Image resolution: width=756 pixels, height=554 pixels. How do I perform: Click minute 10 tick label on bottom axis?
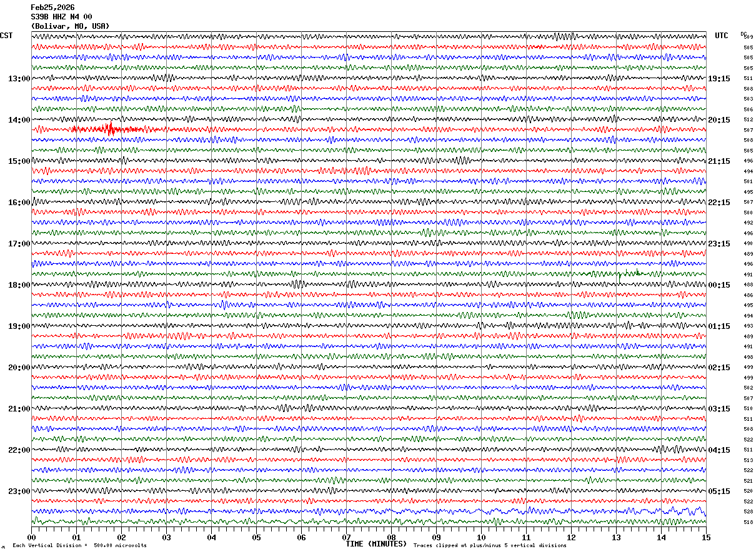pos(481,537)
